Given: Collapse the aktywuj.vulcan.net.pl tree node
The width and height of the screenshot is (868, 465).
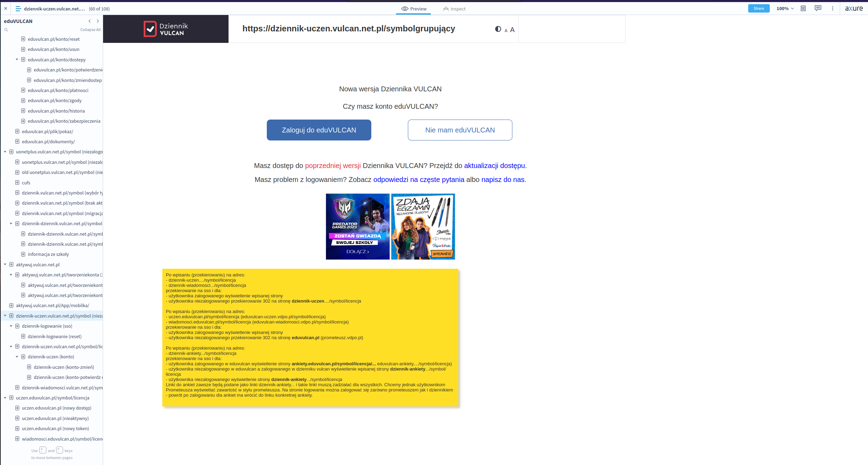Looking at the screenshot, I should pyautogui.click(x=5, y=265).
